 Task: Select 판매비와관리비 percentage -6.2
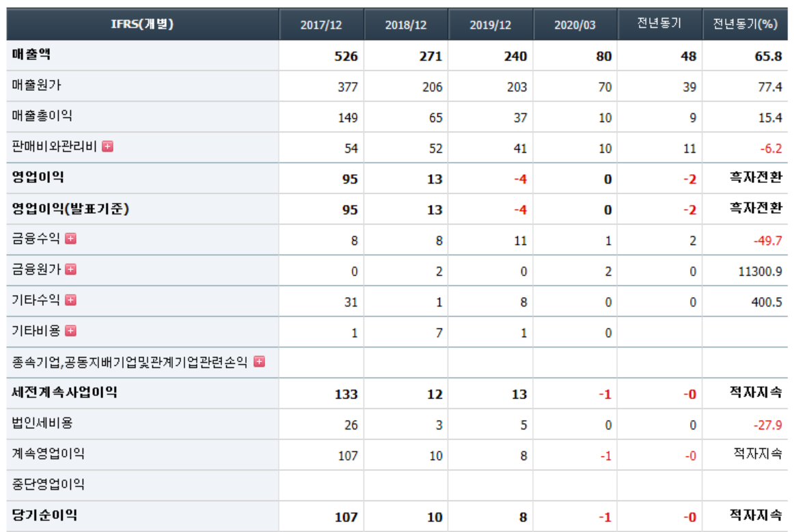click(x=771, y=148)
